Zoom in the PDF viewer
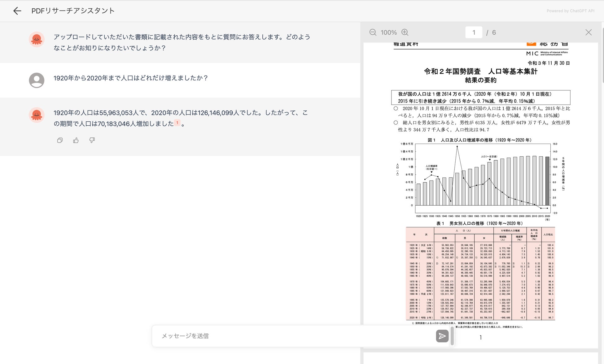 tap(405, 32)
